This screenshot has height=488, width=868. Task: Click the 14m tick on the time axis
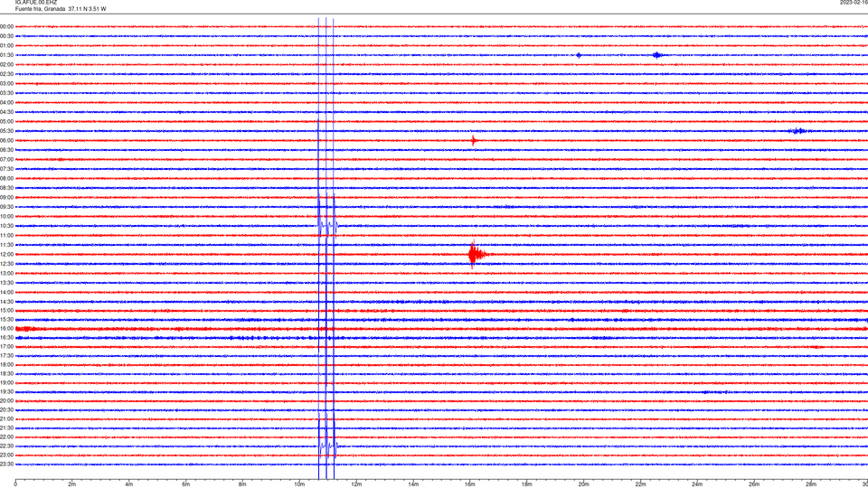point(413,484)
